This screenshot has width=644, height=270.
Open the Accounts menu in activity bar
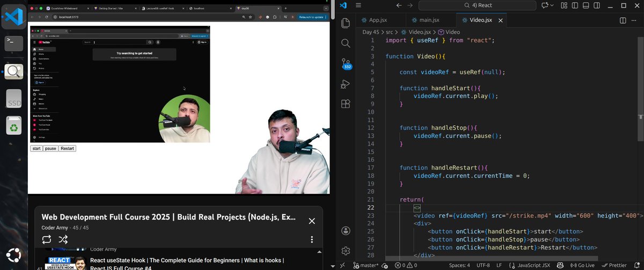point(346,230)
